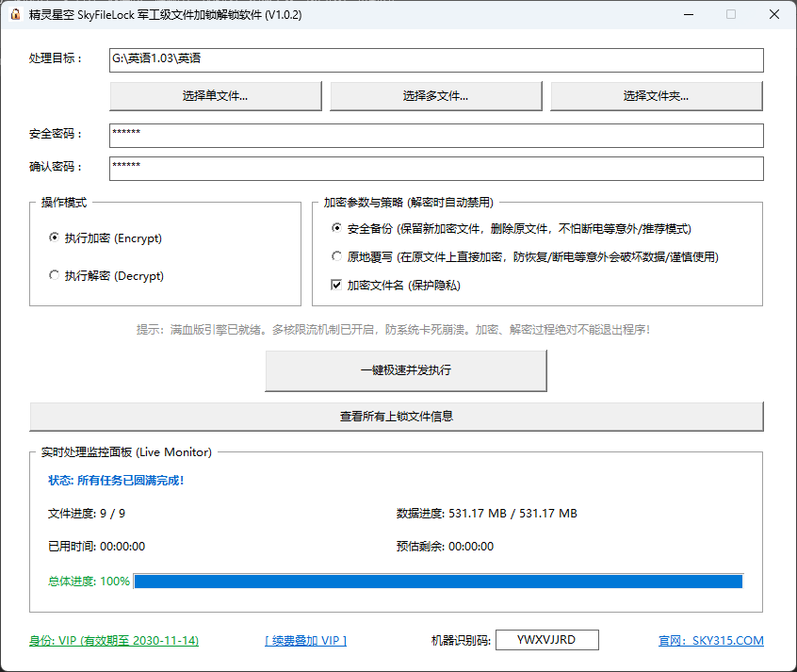This screenshot has width=797, height=672.
Task: Open 查看所有上锁文件信息 locked files info
Action: tap(397, 417)
